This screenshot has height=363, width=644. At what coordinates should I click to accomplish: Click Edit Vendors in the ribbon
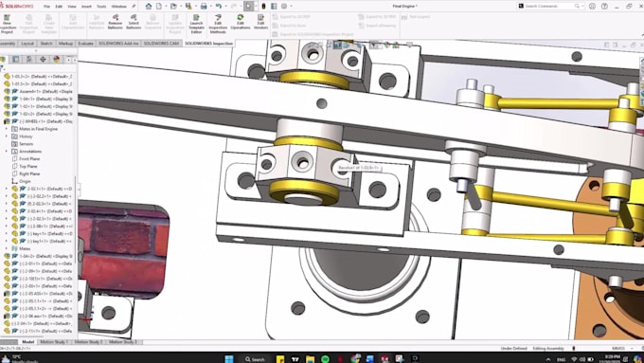tap(260, 22)
